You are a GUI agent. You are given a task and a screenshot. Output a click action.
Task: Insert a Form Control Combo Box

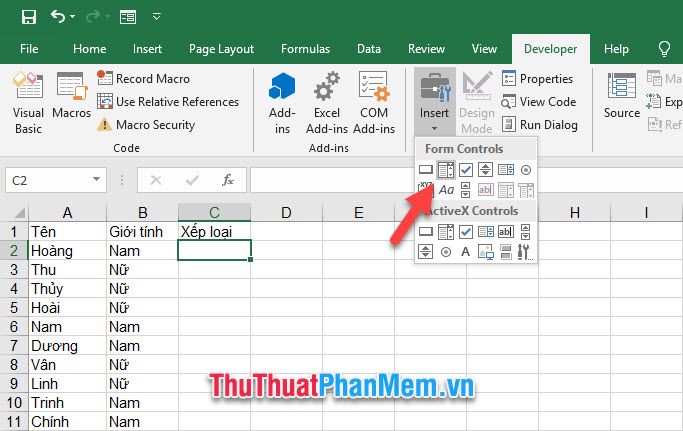coord(446,170)
